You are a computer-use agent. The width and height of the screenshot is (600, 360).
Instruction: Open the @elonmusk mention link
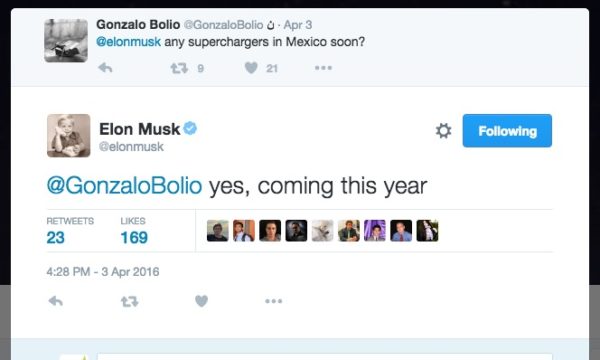coord(128,42)
